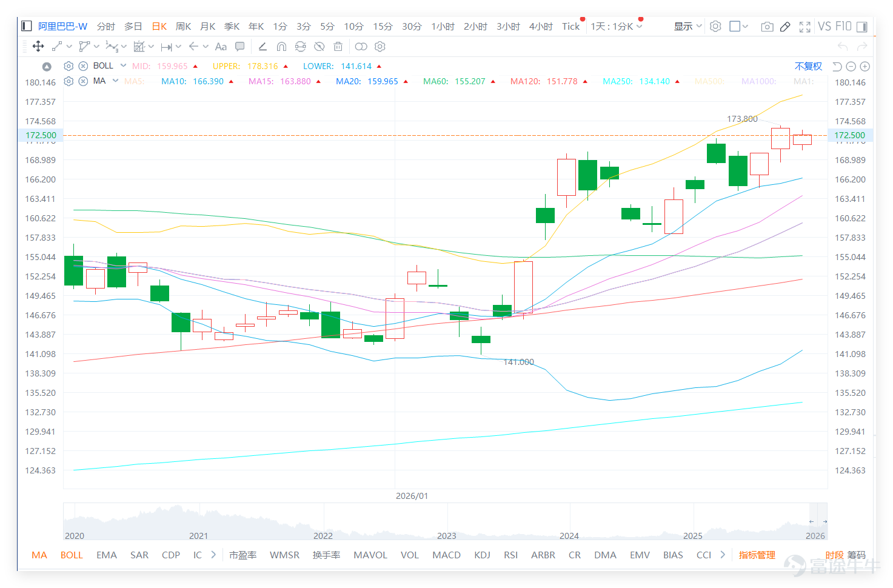Toggle the right side panel
This screenshot has width=893, height=588.
point(861,27)
